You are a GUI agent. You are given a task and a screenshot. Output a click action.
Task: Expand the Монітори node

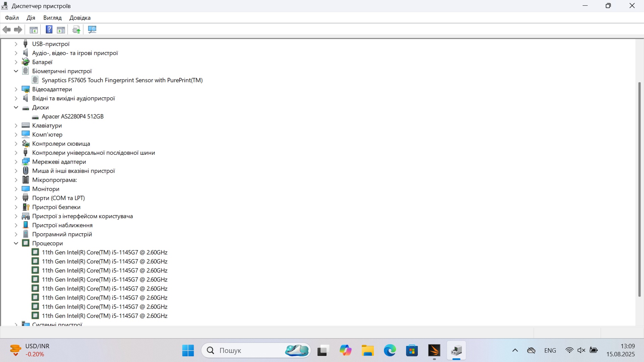pyautogui.click(x=16, y=189)
